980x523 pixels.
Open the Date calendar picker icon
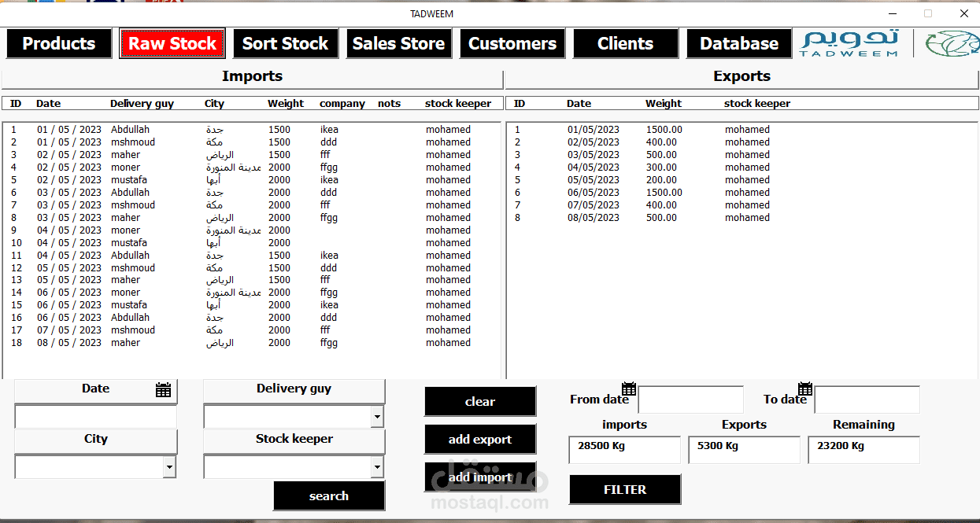pos(163,389)
